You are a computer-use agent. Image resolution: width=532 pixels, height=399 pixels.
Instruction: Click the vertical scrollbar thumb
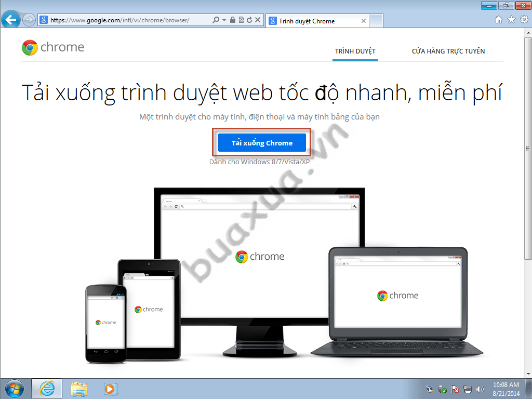tap(528, 149)
